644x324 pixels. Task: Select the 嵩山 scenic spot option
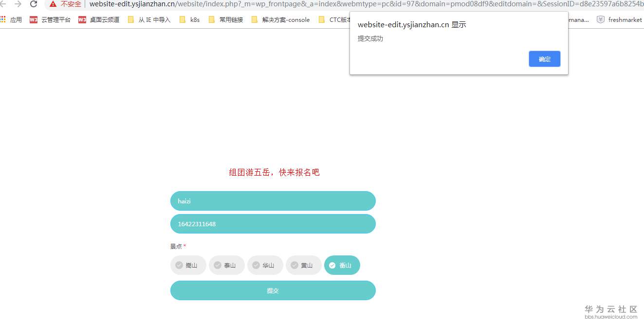point(188,265)
